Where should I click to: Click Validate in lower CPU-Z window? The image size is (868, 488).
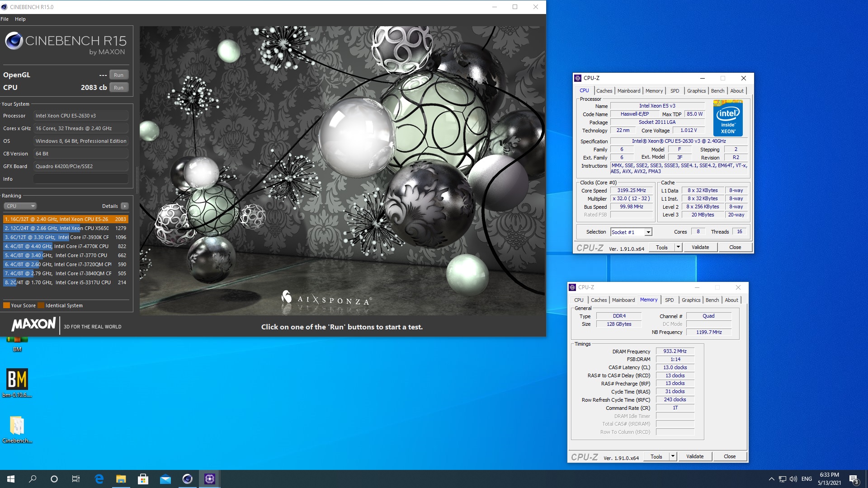tap(695, 456)
